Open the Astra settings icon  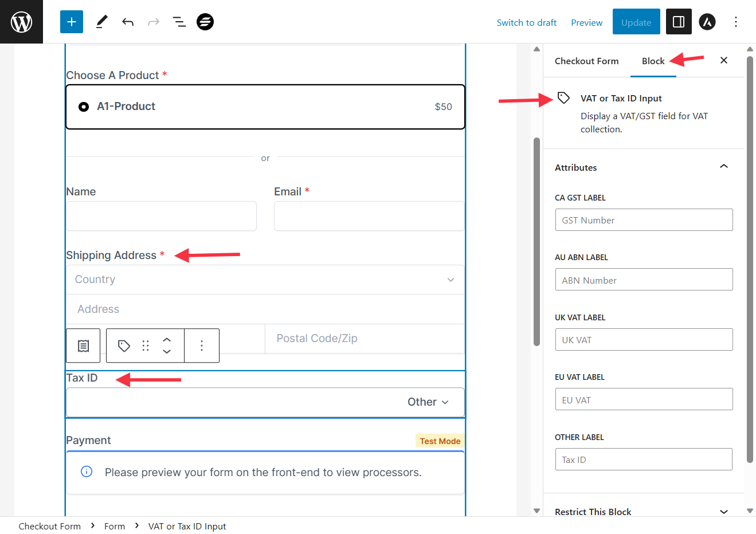[707, 22]
